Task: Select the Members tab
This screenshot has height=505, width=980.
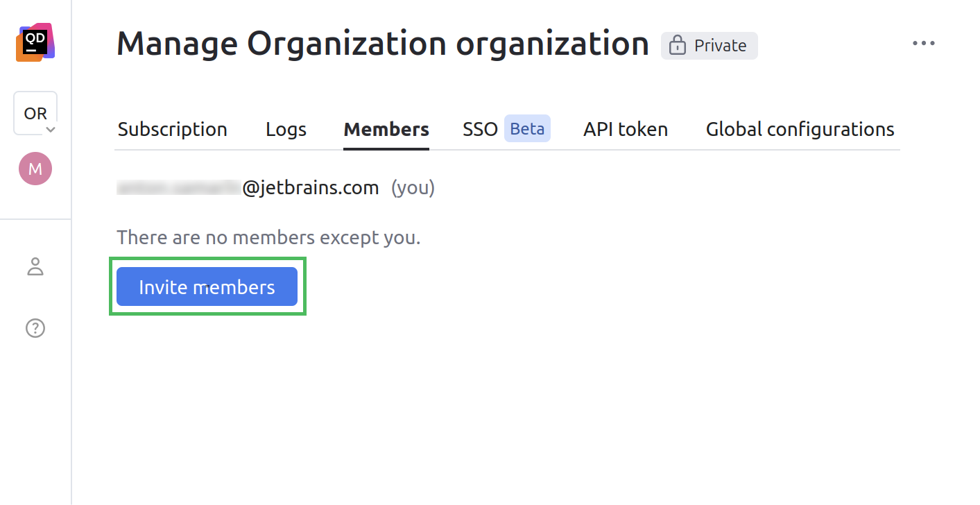Action: [x=386, y=129]
